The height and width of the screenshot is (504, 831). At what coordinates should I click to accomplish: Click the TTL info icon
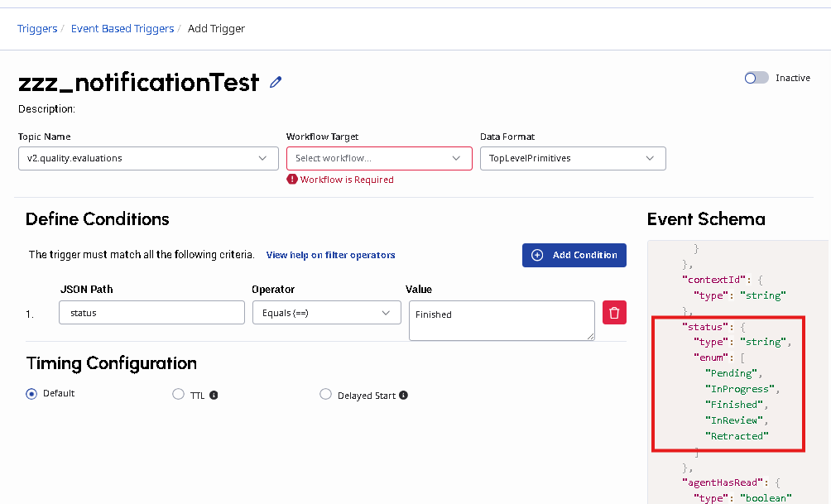click(x=214, y=396)
